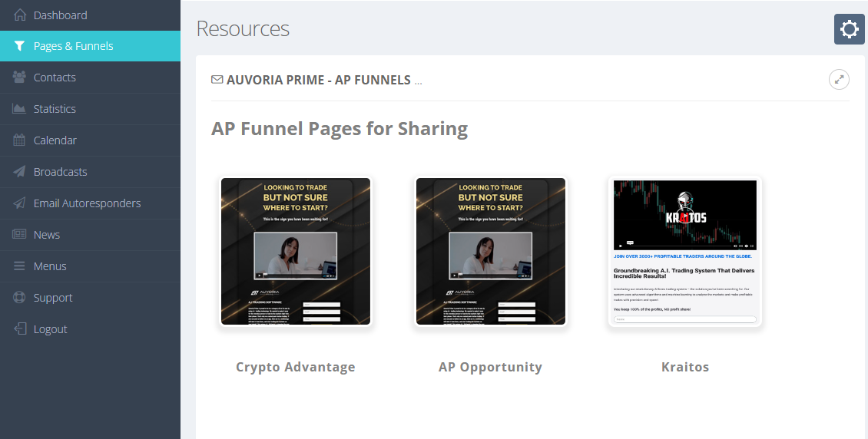Open the Statistics section
The image size is (868, 439).
tap(90, 108)
